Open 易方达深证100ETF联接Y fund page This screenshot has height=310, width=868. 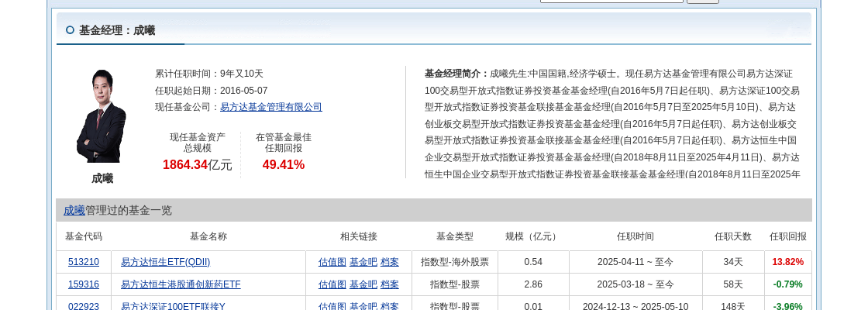[x=173, y=306]
